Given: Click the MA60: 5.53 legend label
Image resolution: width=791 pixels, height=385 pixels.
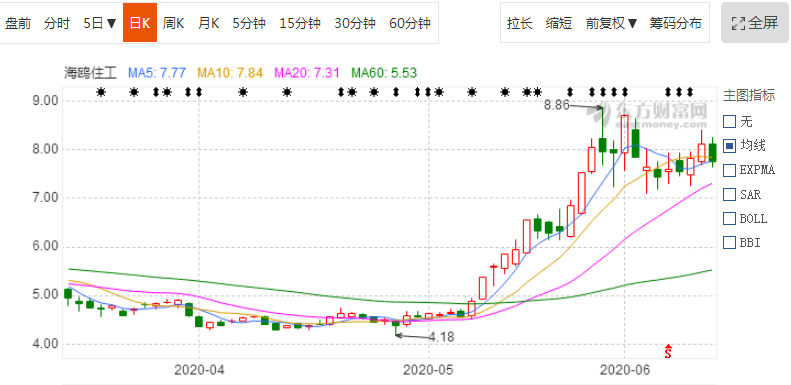Looking at the screenshot, I should click(x=384, y=73).
